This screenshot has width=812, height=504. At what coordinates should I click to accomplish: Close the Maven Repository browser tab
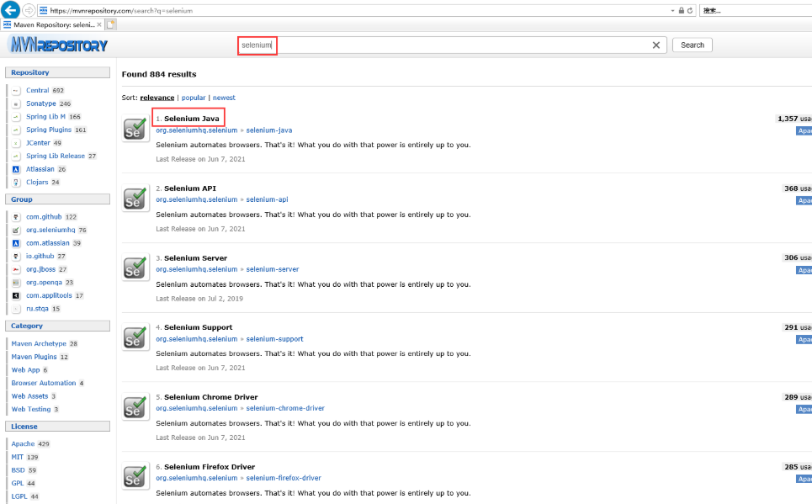click(x=99, y=24)
